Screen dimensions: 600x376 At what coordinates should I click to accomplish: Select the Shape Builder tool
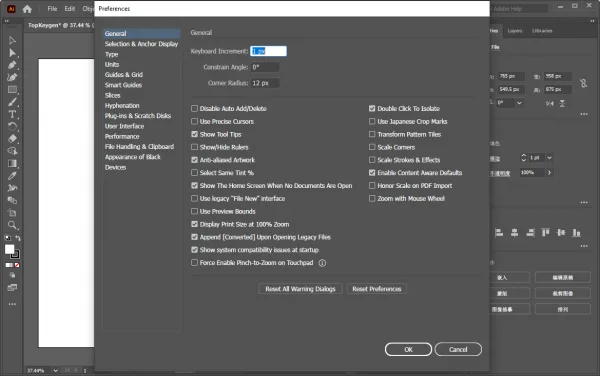[12, 151]
